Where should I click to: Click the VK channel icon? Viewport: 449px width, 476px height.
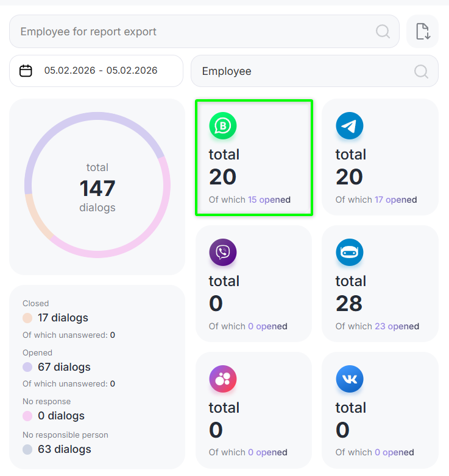(349, 379)
